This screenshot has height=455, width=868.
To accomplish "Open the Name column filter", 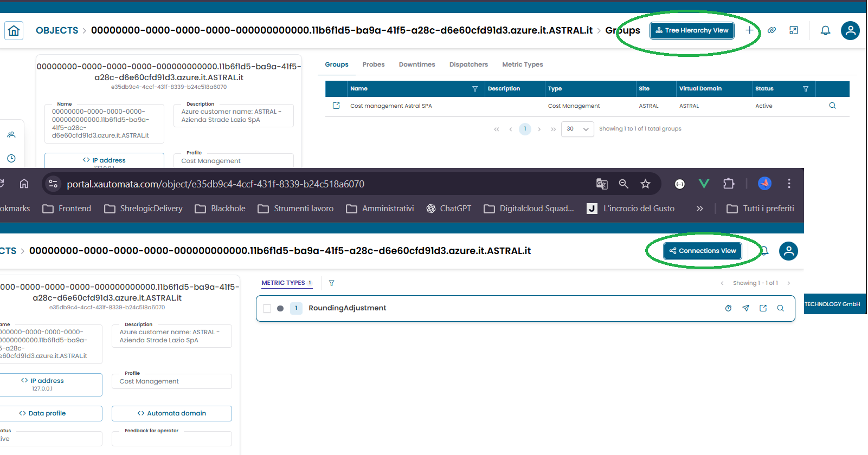I will [475, 89].
